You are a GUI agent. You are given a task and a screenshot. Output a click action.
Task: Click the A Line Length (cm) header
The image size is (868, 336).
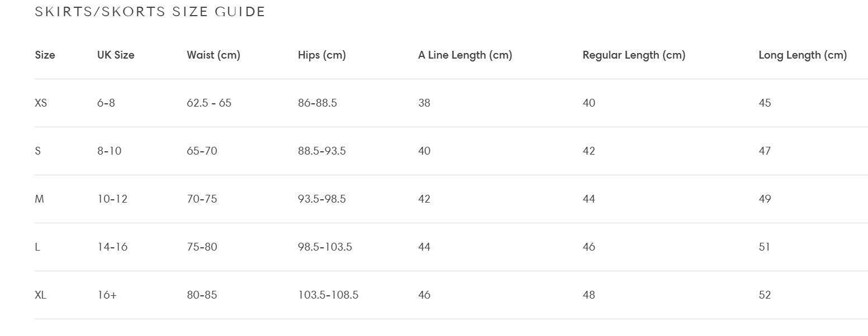click(465, 55)
